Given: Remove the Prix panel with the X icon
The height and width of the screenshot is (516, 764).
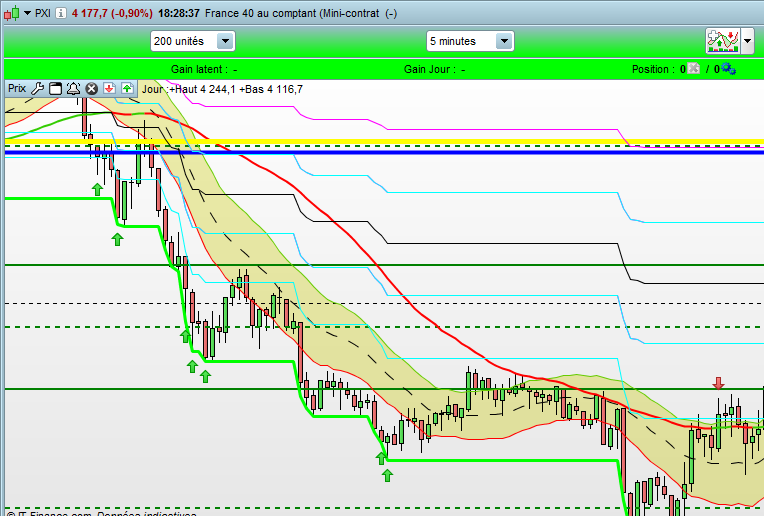Looking at the screenshot, I should 91,89.
